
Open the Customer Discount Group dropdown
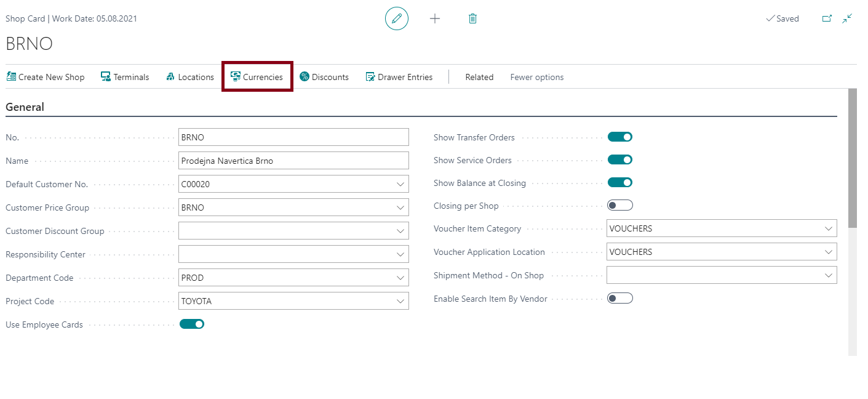(400, 231)
